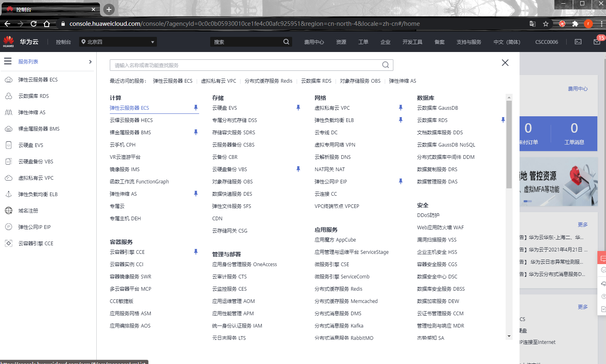
Task: Click the magnifier in the top search box
Action: click(286, 42)
